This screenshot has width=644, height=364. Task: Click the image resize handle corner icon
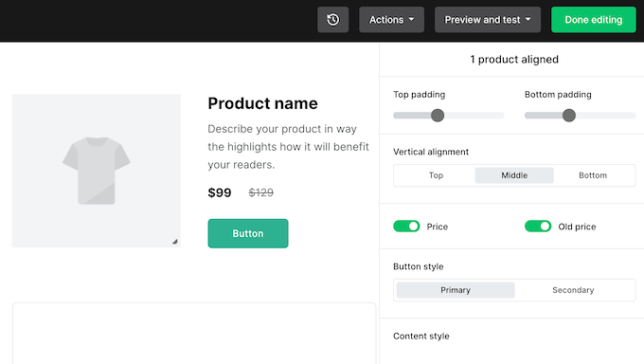(175, 242)
